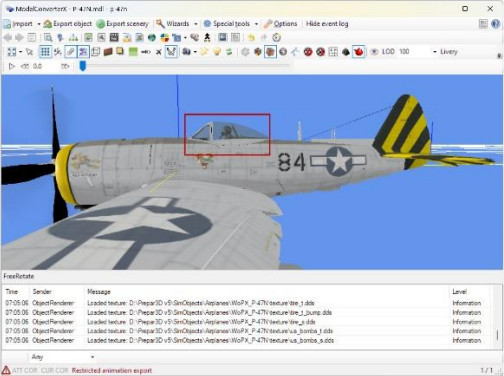Click the yellow light bulb icon
Image resolution: width=504 pixels, height=376 pixels.
point(217,52)
